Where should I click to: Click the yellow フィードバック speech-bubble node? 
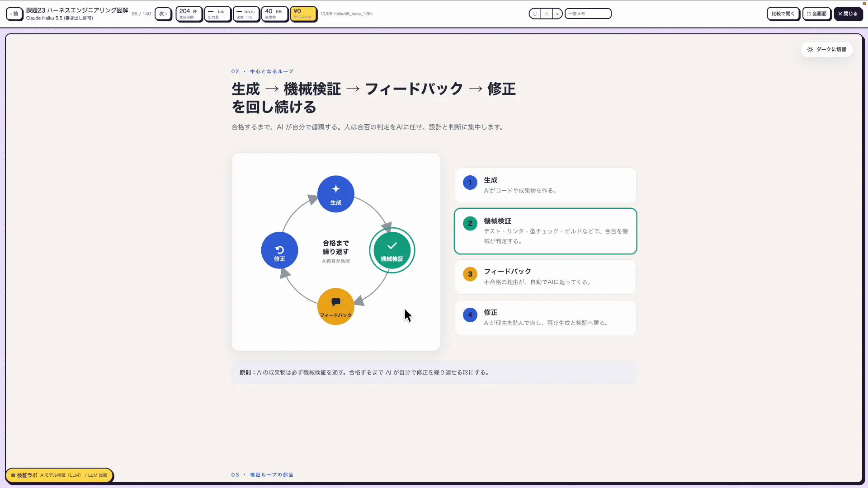335,306
